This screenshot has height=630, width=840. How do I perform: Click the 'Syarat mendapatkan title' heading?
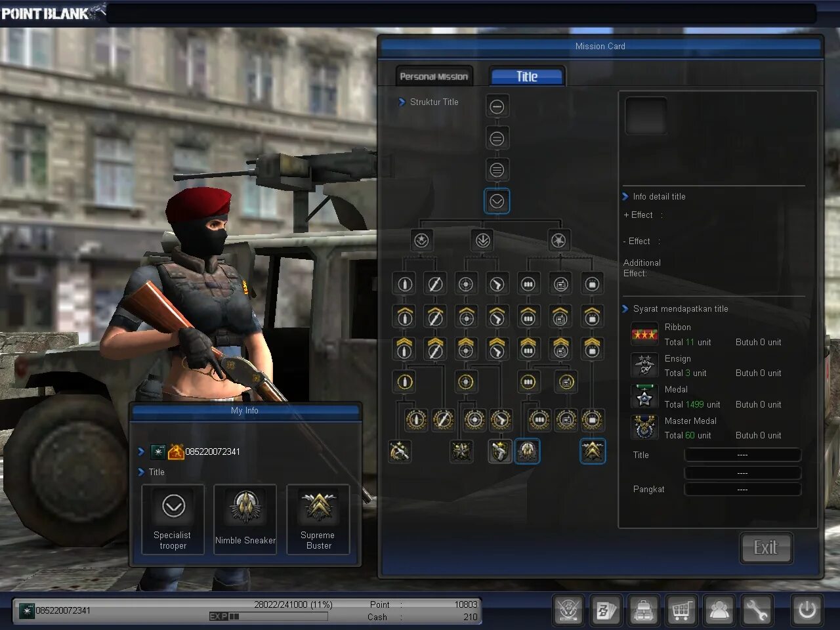(681, 308)
